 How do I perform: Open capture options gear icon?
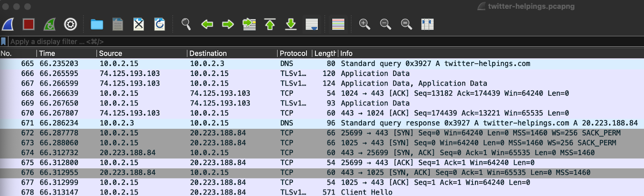pos(70,24)
